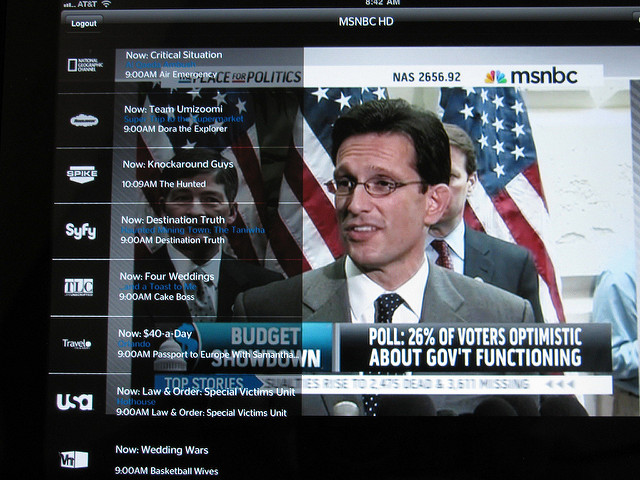Open 'Now: $40-a-Day' listing
This screenshot has width=640, height=480.
pos(155,333)
